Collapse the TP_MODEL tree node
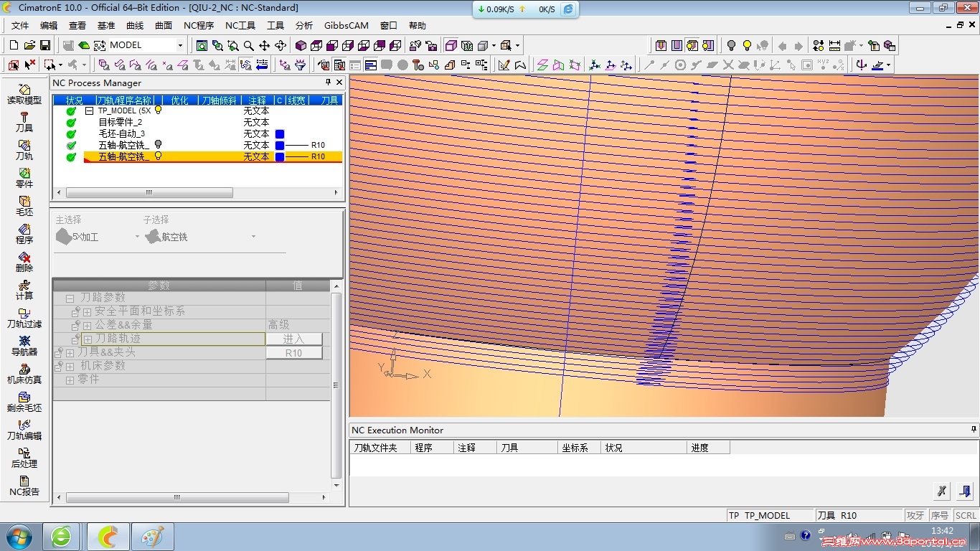Screen dimensions: 980x551 pyautogui.click(x=89, y=111)
